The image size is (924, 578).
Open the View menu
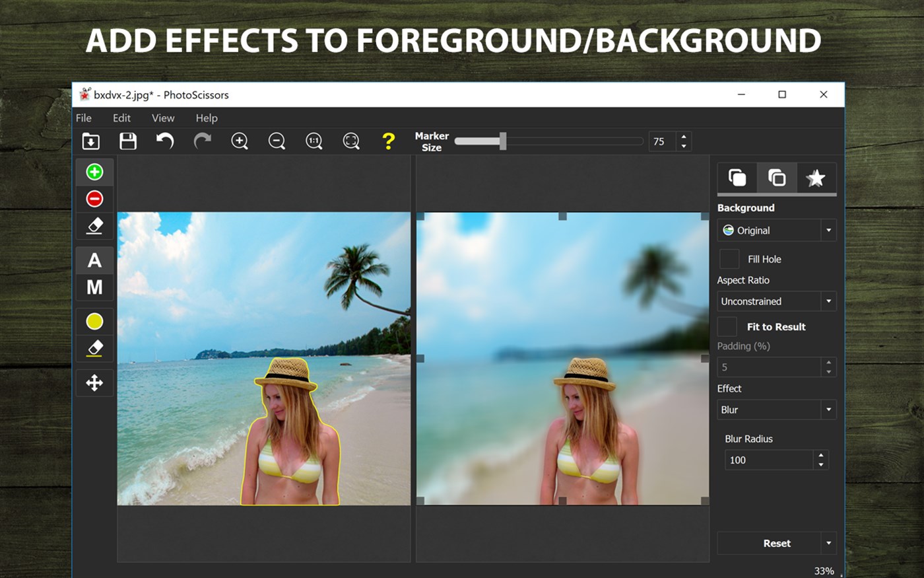click(x=163, y=118)
